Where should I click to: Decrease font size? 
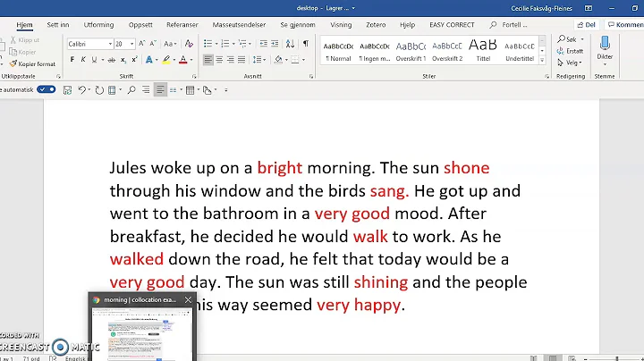[x=153, y=44]
